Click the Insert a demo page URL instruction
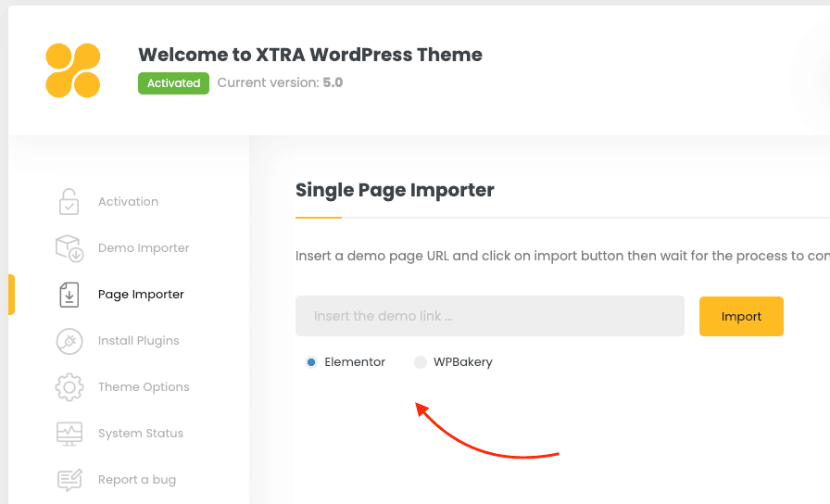Viewport: 830px width, 504px height. click(562, 256)
